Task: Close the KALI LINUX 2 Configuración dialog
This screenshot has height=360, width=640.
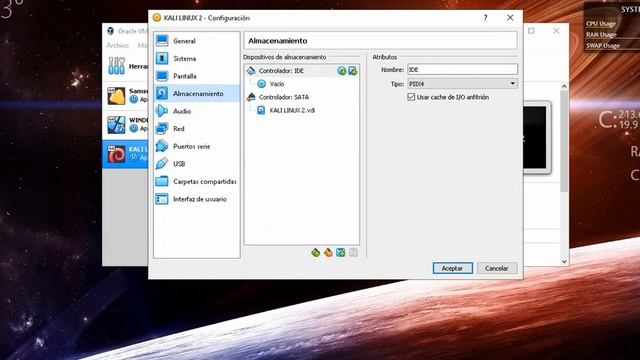Action: tap(510, 18)
